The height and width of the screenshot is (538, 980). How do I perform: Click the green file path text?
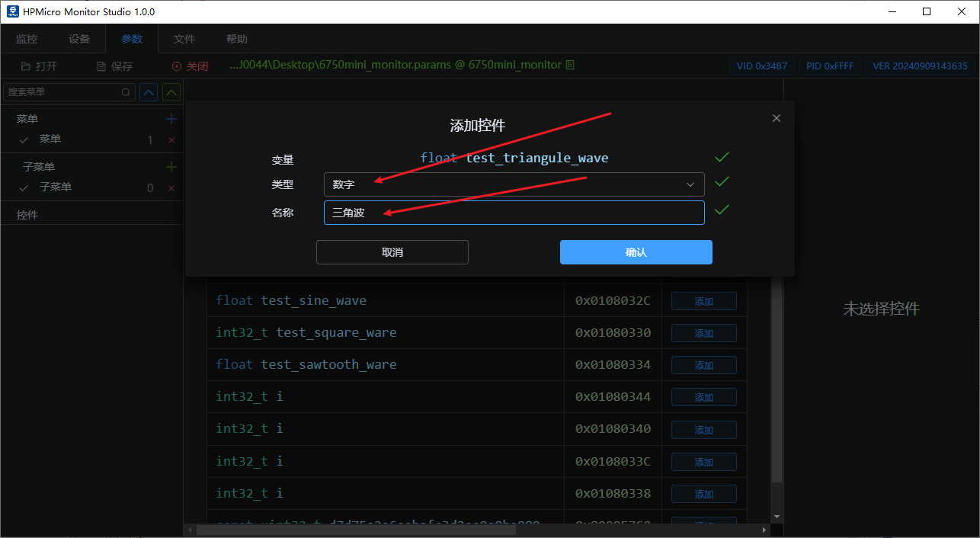(x=396, y=66)
